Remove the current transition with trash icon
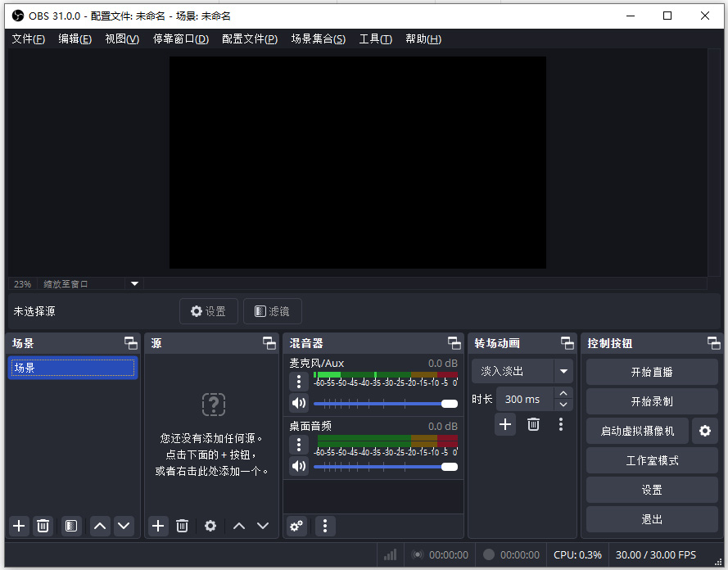 533,425
